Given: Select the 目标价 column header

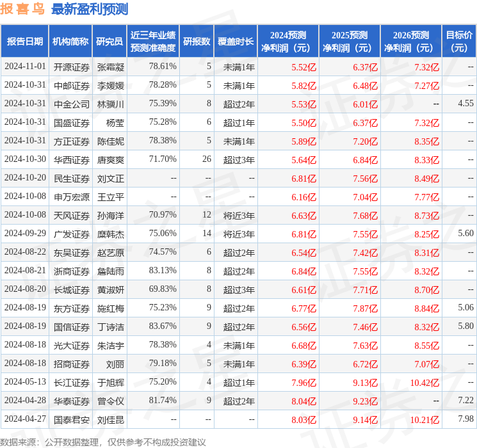Looking at the screenshot, I should coord(459,41).
